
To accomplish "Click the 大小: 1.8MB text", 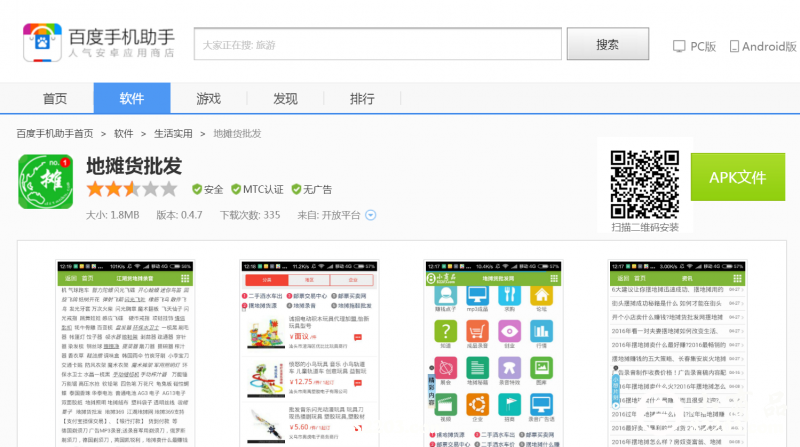I will pos(112,215).
